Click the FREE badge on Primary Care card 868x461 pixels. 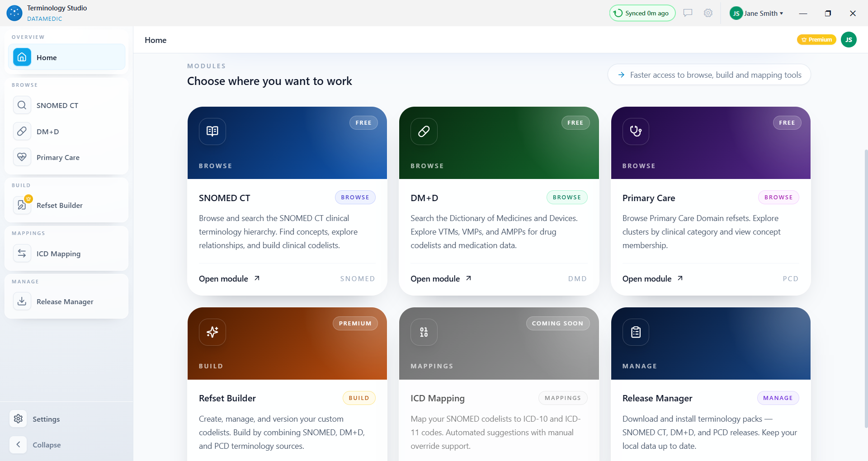[787, 123]
